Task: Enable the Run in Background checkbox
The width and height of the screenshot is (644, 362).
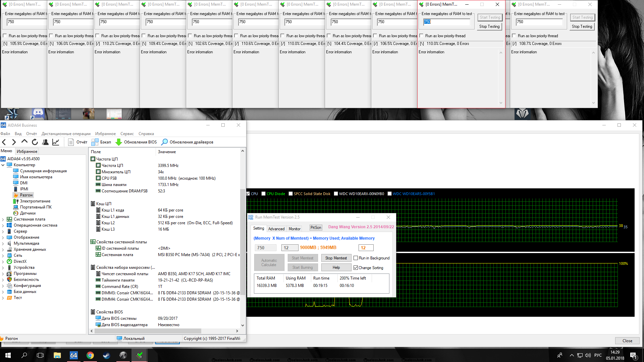Action: [356, 258]
